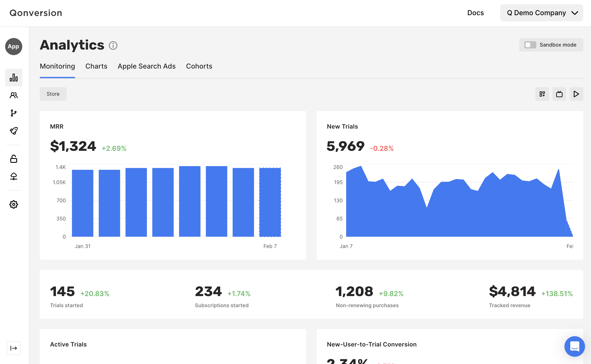
Task: Click the padlock sidebar icon
Action: tap(13, 159)
